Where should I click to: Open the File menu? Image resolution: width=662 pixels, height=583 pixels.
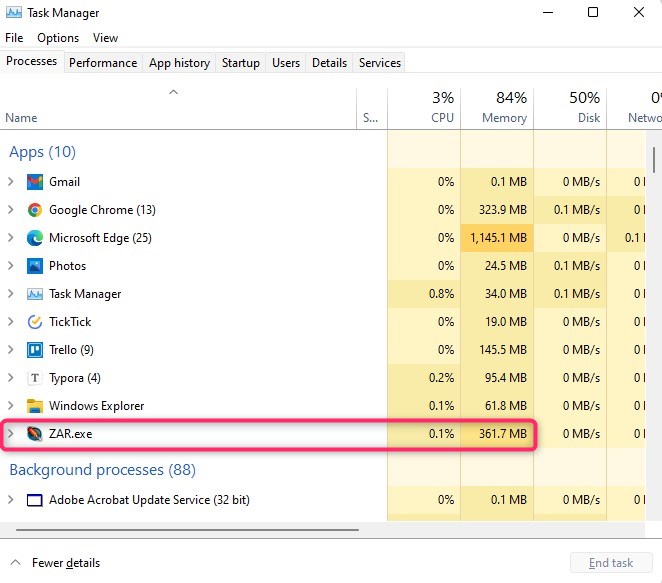click(14, 38)
